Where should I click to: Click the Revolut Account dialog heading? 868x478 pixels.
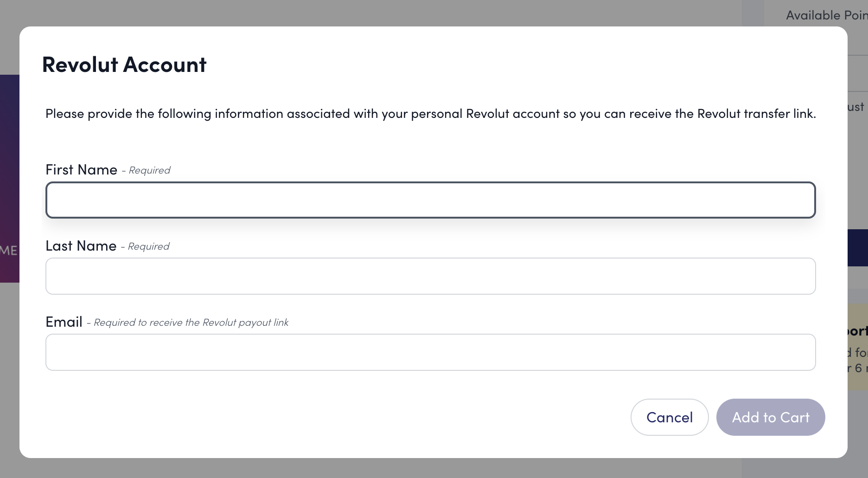point(124,65)
